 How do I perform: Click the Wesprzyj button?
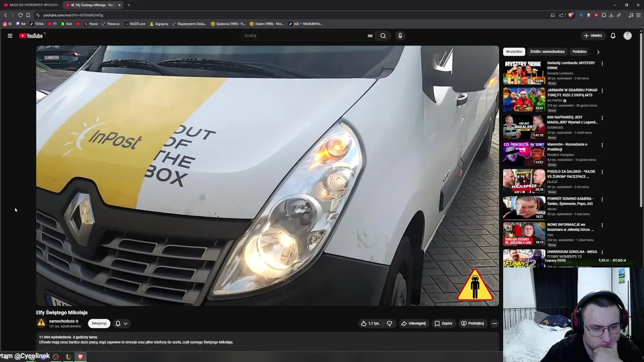(x=99, y=323)
